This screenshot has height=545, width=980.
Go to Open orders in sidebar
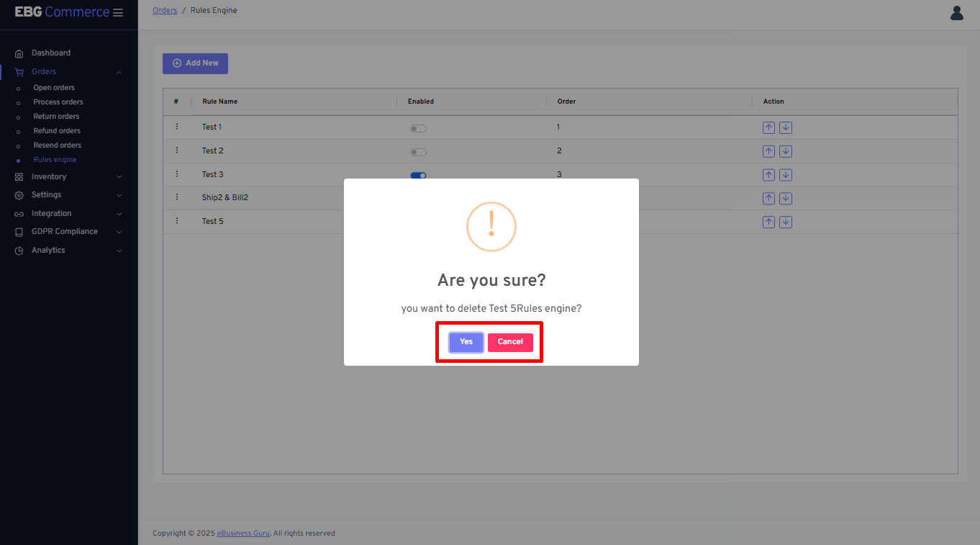pyautogui.click(x=54, y=88)
